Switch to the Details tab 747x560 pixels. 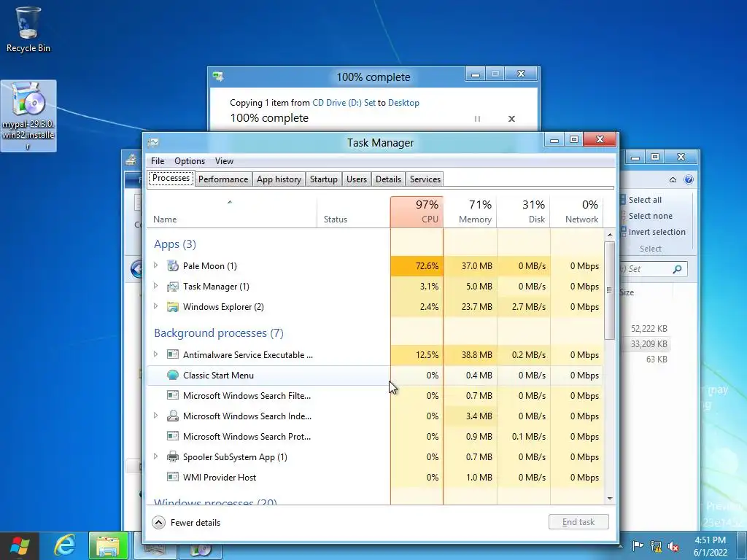click(388, 179)
